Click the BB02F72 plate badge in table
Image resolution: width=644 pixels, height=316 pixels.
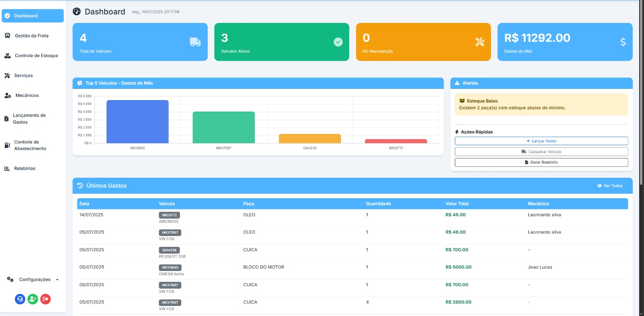click(x=169, y=215)
